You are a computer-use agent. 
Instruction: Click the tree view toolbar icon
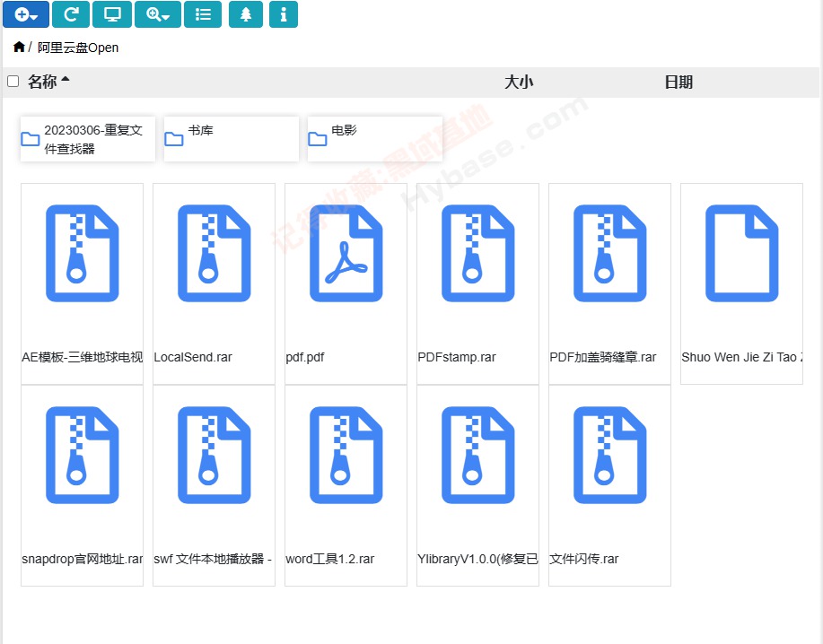click(x=246, y=14)
